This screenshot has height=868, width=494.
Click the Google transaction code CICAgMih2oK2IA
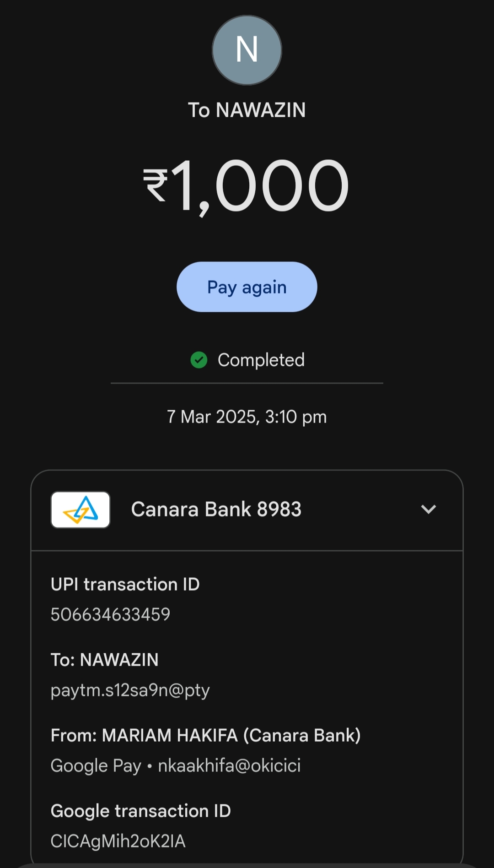[x=118, y=841]
